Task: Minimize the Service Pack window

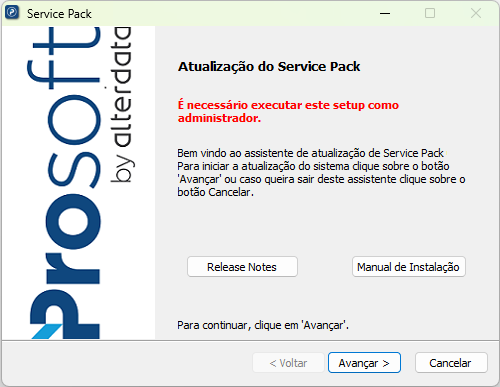Action: (385, 13)
